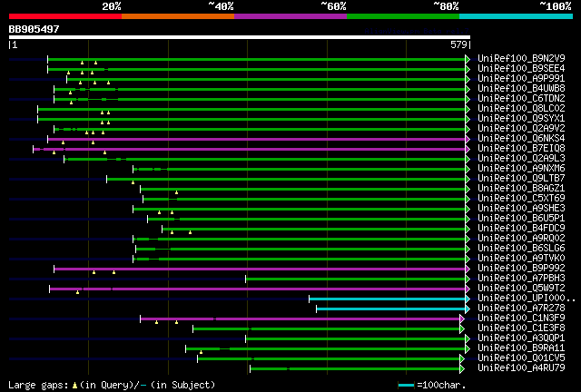Click the truncated UniRef100_UPI000.. label
The width and height of the screenshot is (581, 392).
point(527,299)
